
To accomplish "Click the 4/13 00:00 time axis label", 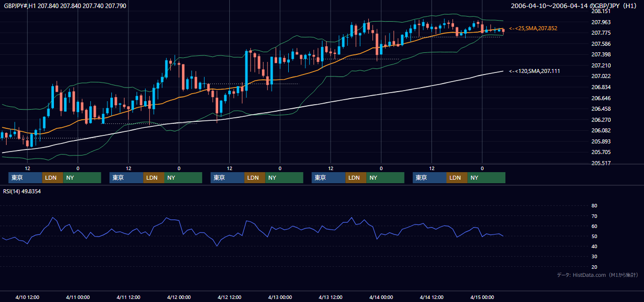I will (x=280, y=297).
